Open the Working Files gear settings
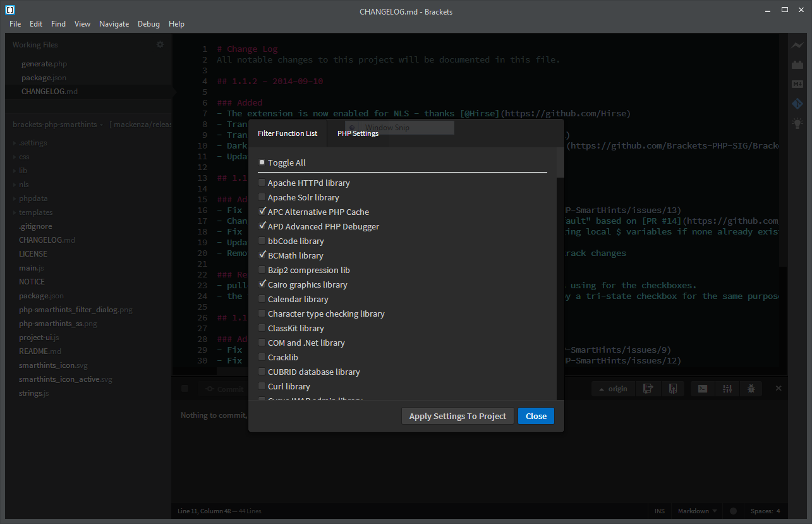The image size is (812, 524). tap(160, 45)
